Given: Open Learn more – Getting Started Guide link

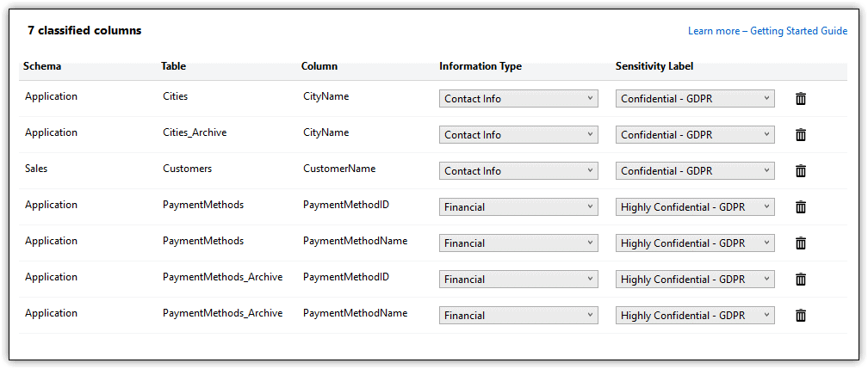Looking at the screenshot, I should click(767, 31).
